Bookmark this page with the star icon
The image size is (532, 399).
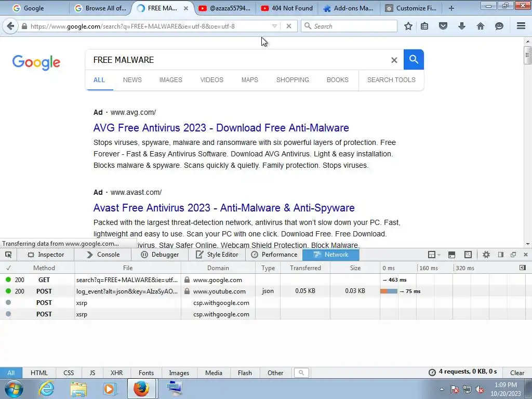coord(408,26)
